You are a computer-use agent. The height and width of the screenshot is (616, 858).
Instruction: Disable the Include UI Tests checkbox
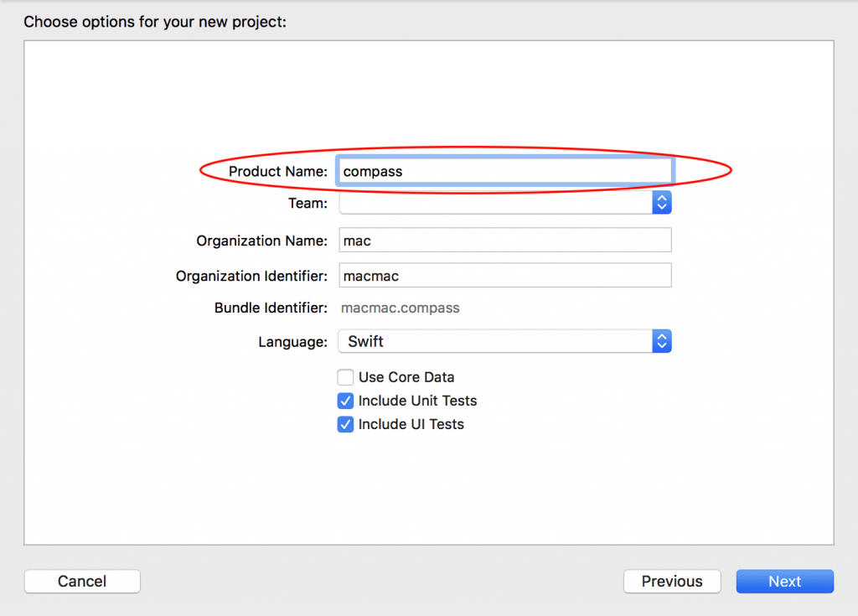click(x=345, y=424)
